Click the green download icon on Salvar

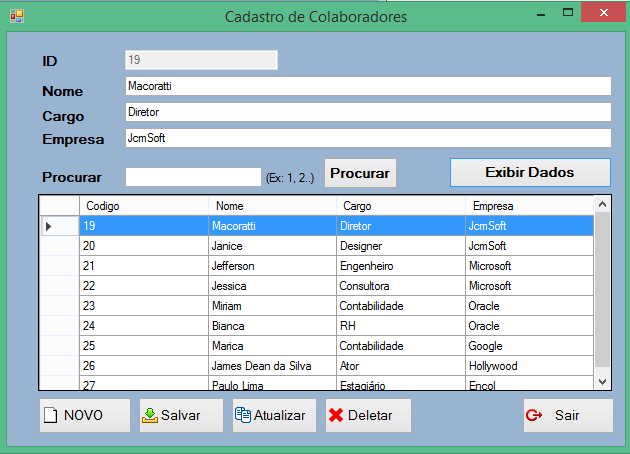click(150, 416)
